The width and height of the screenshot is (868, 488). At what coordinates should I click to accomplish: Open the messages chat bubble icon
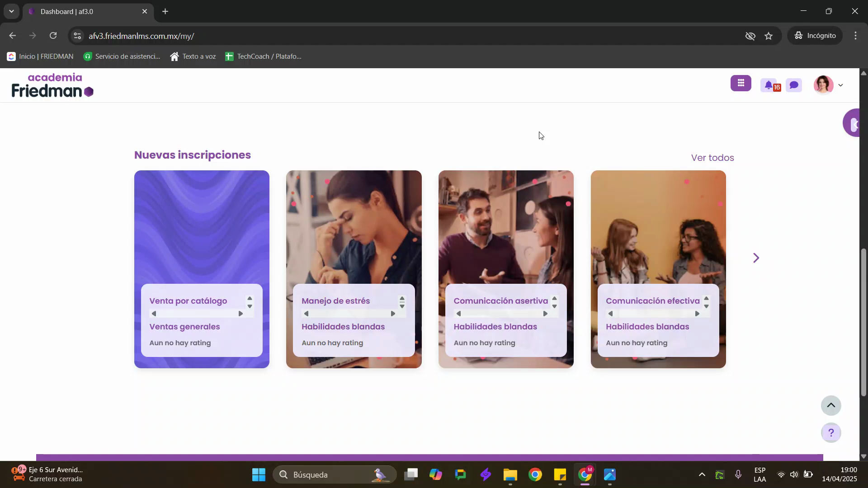(x=794, y=85)
